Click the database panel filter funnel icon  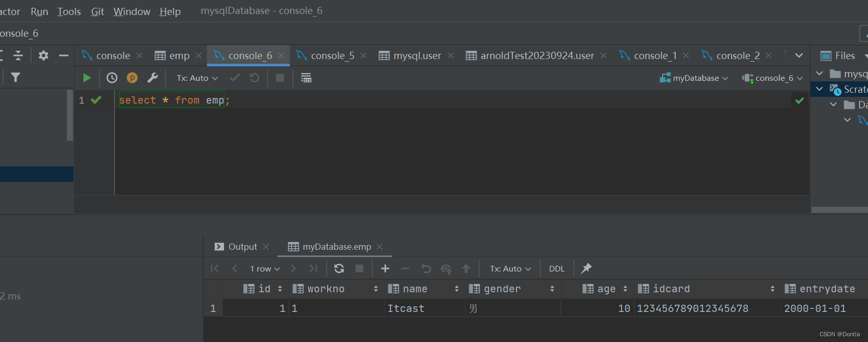pos(16,77)
